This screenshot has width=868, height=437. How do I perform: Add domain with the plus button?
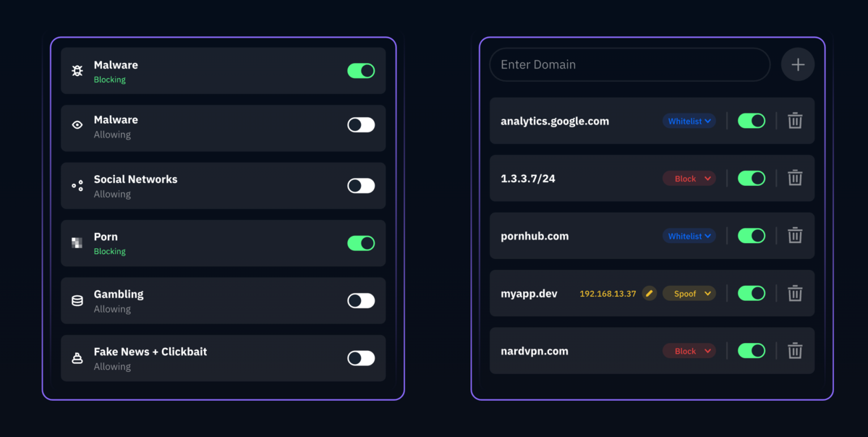[798, 64]
